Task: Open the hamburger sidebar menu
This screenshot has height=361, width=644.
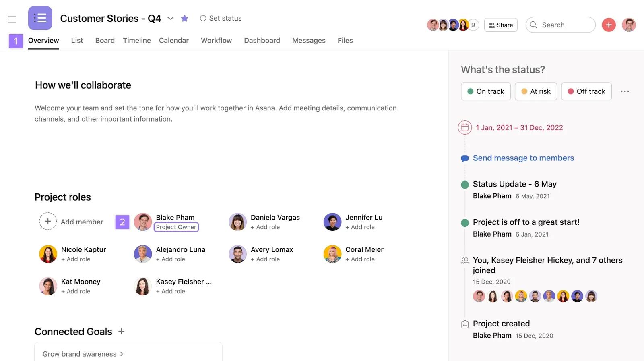Action: pos(12,19)
